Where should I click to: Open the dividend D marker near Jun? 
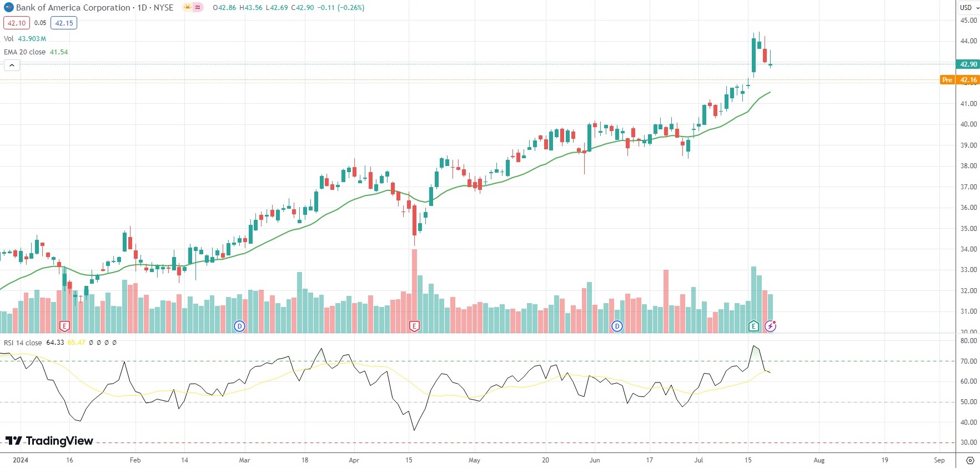[x=617, y=326]
